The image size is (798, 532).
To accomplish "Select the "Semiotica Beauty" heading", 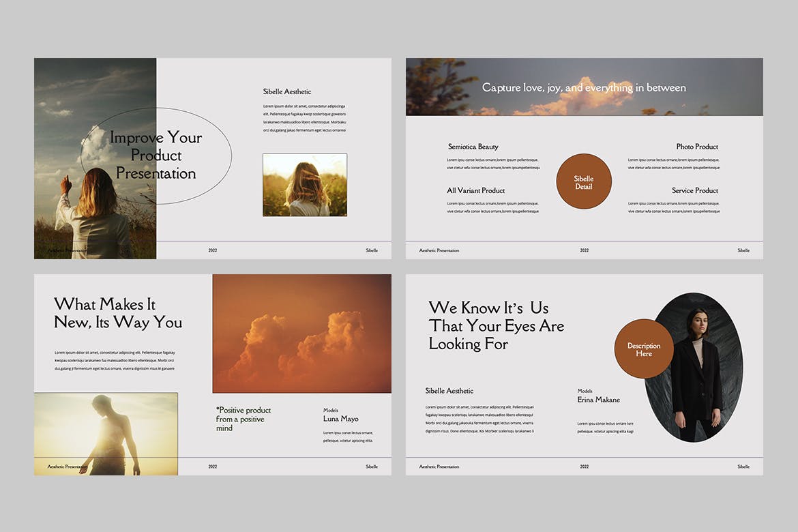I will (x=473, y=147).
